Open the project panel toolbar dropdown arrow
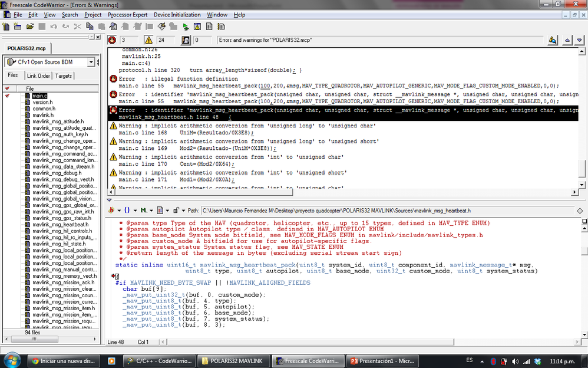Screen dimensions: 588x368 pos(91,37)
